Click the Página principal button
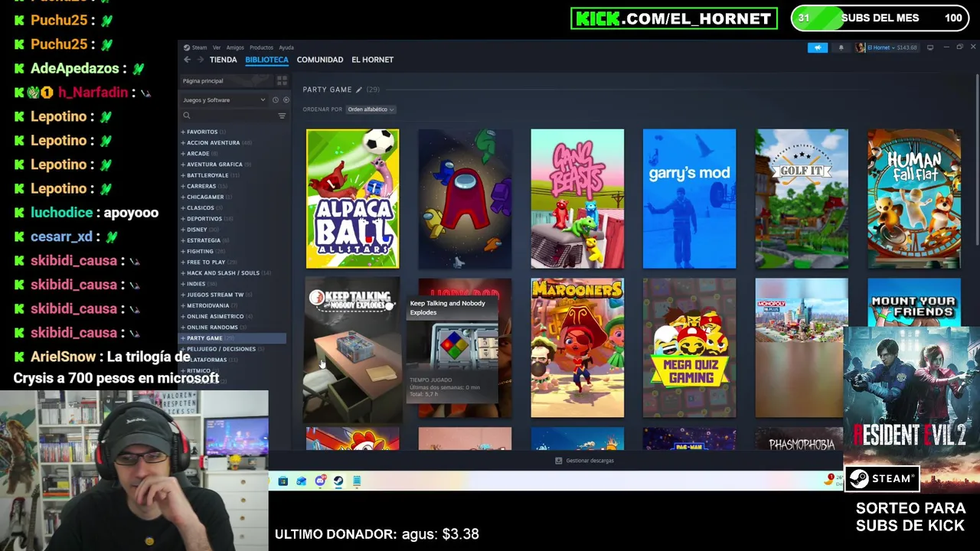Screen dimensions: 980x551 pyautogui.click(x=227, y=80)
